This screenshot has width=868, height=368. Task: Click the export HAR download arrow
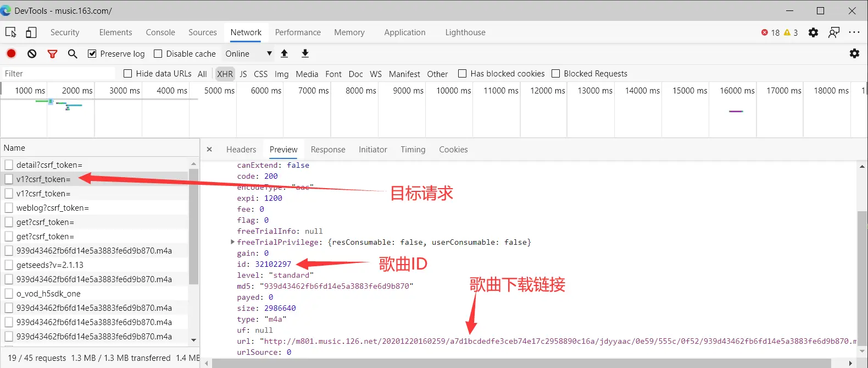click(305, 53)
